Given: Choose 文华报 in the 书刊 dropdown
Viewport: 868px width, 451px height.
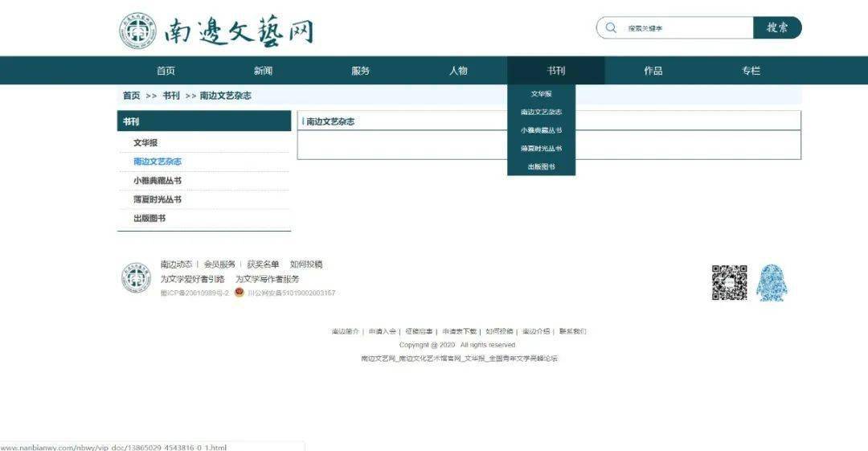Looking at the screenshot, I should (542, 93).
